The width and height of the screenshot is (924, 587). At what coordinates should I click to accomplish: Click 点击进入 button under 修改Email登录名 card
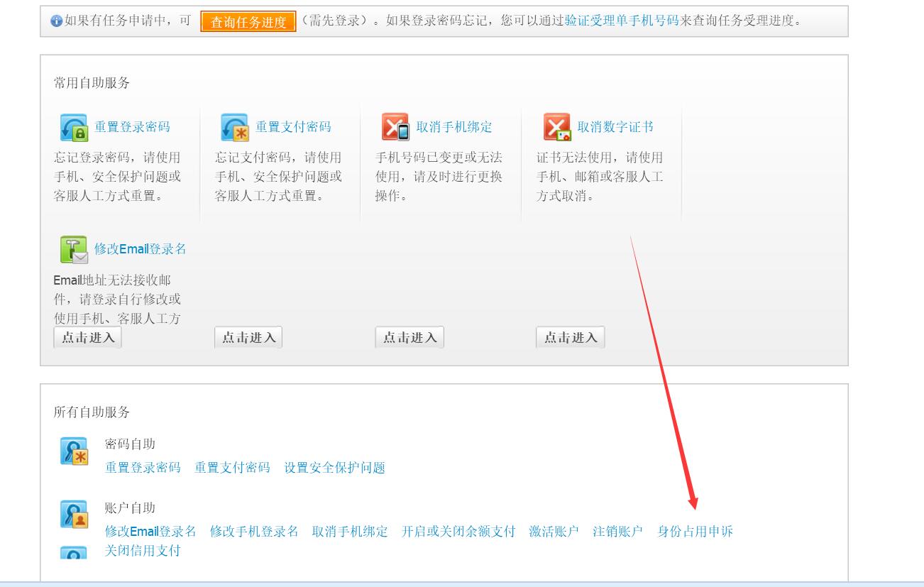coord(87,337)
